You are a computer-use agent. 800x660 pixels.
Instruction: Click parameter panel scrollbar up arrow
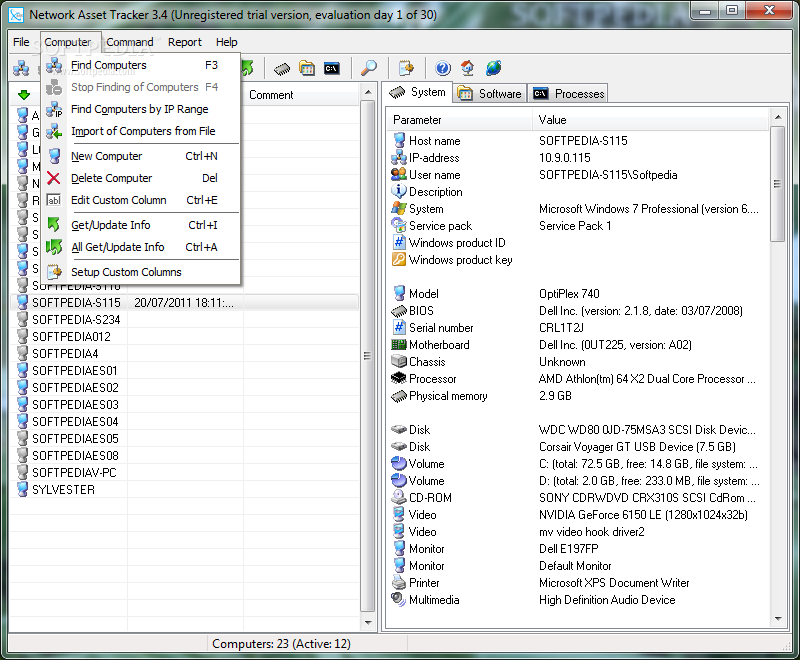click(x=778, y=117)
